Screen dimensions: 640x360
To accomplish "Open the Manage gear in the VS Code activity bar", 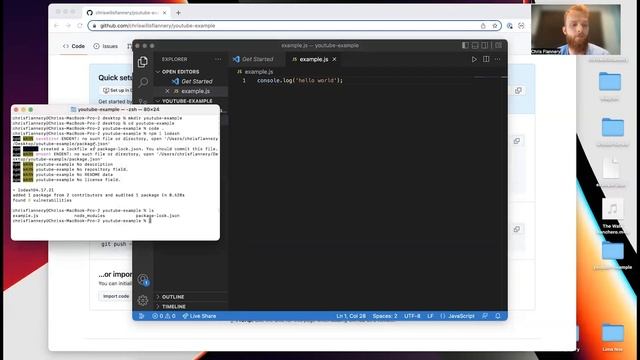I will [x=143, y=300].
